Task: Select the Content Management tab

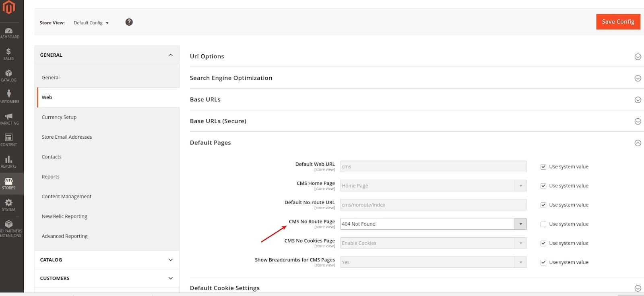Action: pyautogui.click(x=108, y=197)
